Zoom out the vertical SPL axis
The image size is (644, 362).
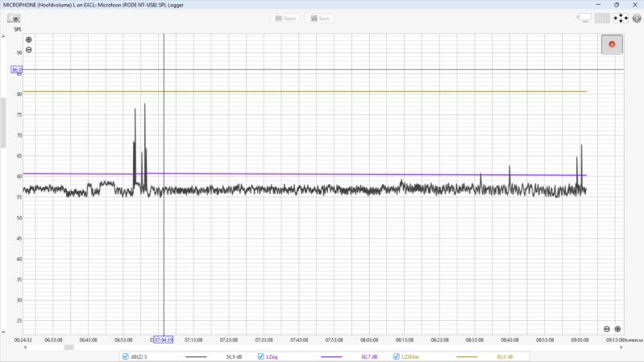pyautogui.click(x=29, y=50)
